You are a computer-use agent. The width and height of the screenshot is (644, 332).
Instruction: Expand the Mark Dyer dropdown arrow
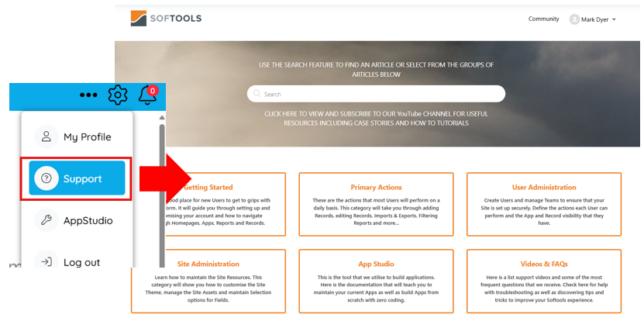pyautogui.click(x=614, y=19)
